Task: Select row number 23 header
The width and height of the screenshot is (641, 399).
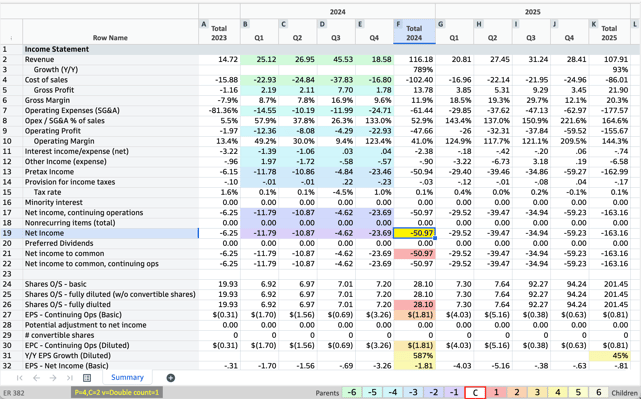Action: click(11, 274)
